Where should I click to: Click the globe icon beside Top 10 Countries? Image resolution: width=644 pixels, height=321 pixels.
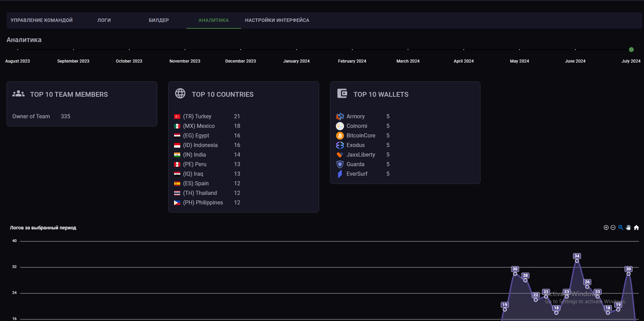click(x=180, y=93)
